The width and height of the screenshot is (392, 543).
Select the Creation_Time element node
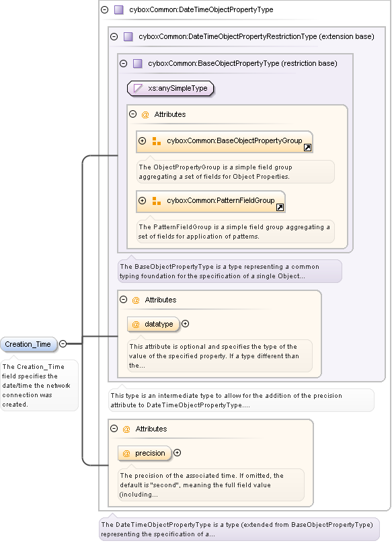coord(28,344)
